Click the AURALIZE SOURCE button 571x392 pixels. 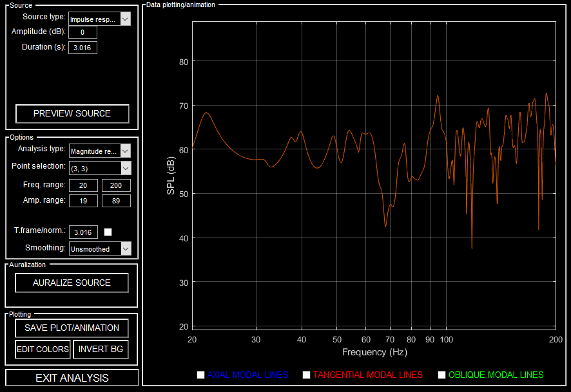coord(72,283)
